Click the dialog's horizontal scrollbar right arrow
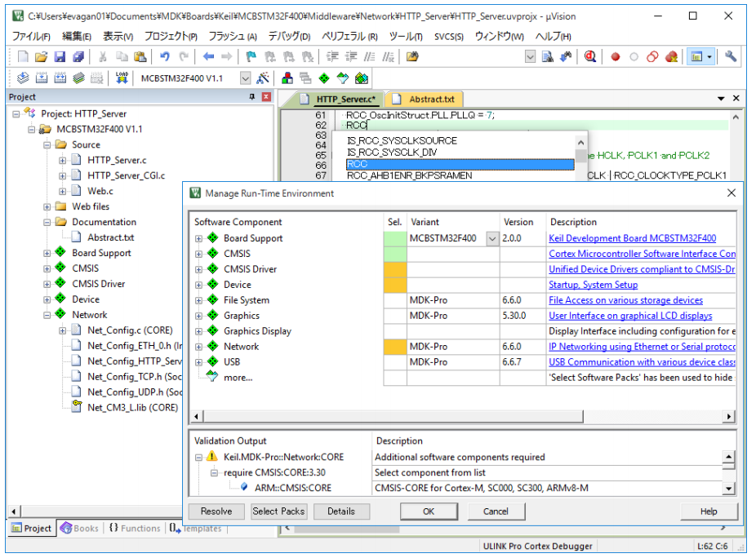This screenshot has width=756, height=558. click(x=729, y=417)
